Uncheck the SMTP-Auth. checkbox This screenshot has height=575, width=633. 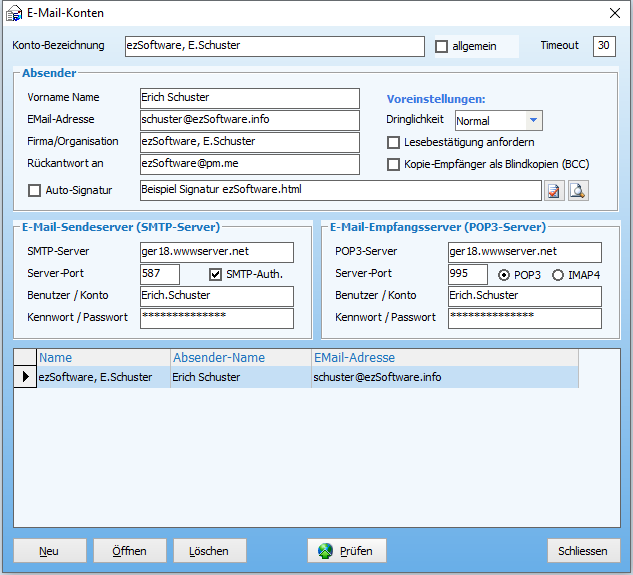(x=215, y=274)
